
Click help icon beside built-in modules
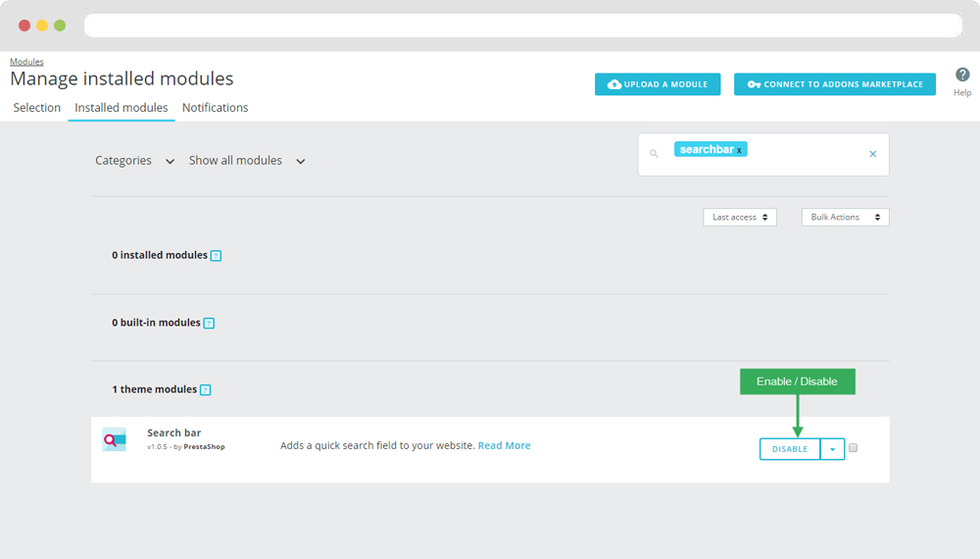pyautogui.click(x=209, y=323)
